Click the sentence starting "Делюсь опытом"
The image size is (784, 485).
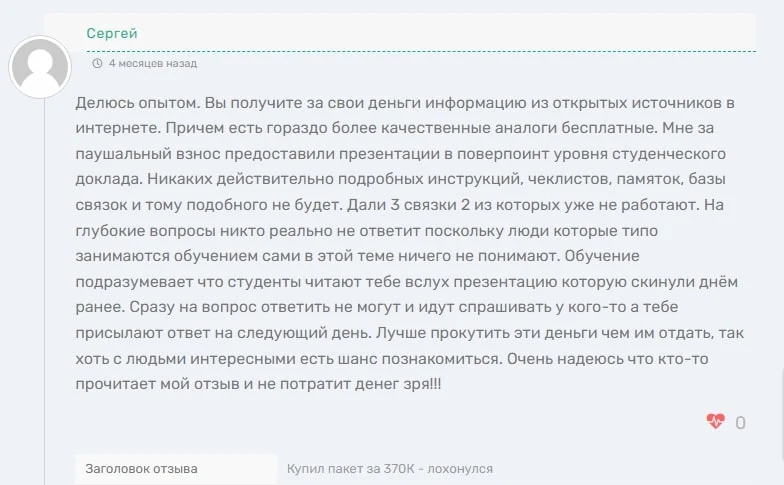click(138, 103)
